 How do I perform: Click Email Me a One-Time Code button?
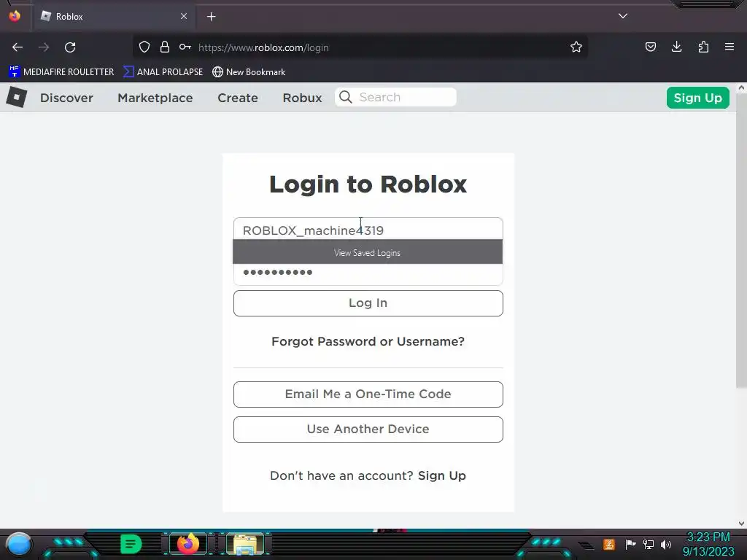(368, 394)
